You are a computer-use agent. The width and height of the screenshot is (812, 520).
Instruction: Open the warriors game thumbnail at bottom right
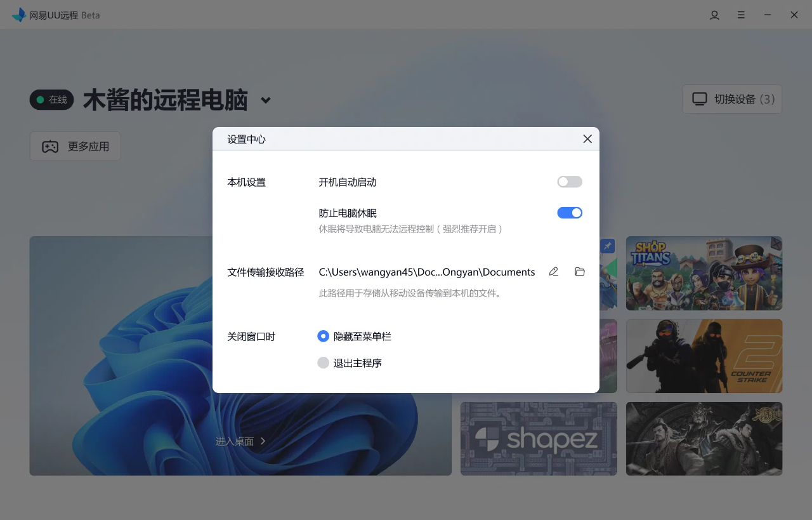coord(704,439)
